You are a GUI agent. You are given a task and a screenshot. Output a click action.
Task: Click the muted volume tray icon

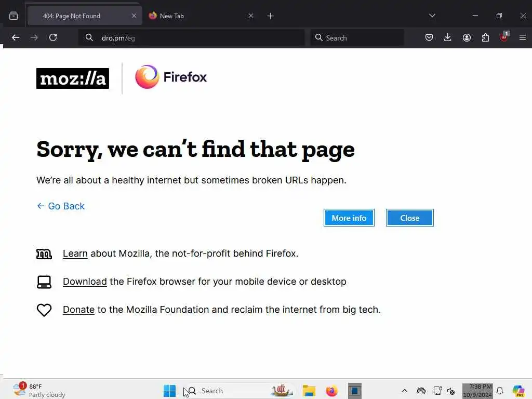pos(450,391)
